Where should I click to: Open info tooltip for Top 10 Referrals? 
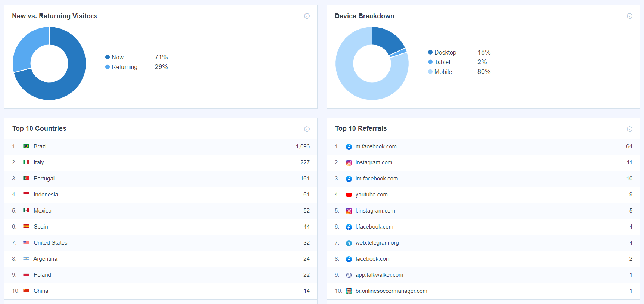[x=629, y=129]
